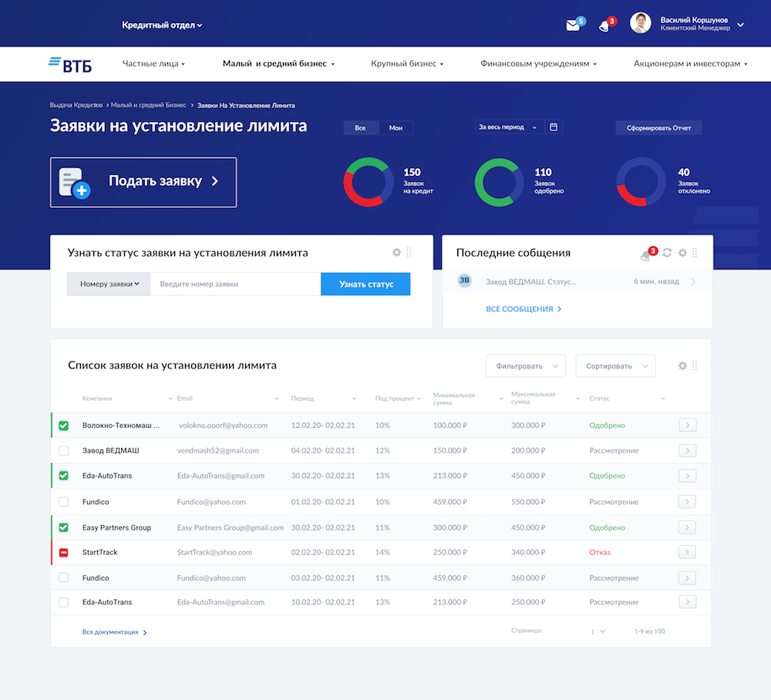Viewport: 771px width, 700px height.
Task: Open the mail envelope notifications icon
Action: [573, 25]
